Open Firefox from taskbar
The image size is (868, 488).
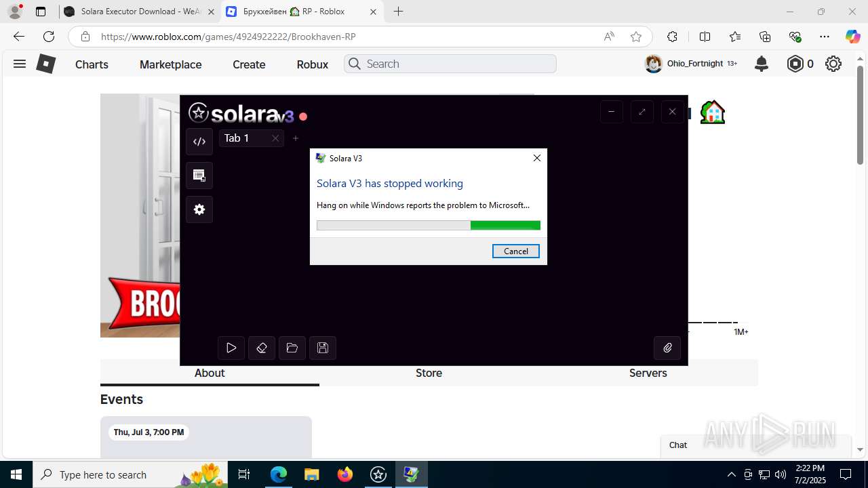345,474
